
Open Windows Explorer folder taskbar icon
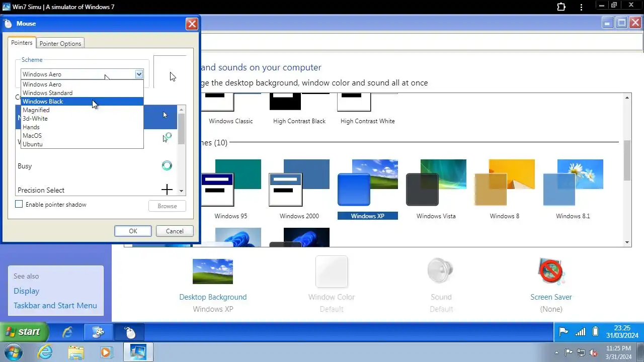coord(76,352)
